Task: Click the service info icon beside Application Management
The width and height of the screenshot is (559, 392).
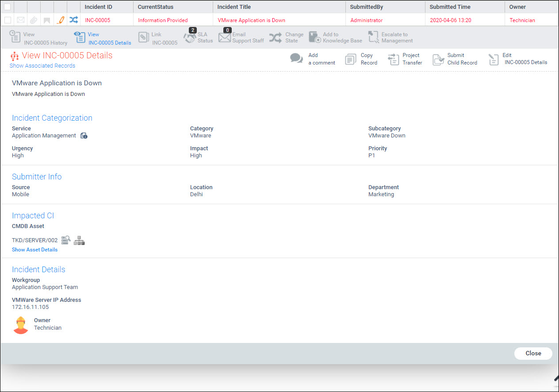Action: coord(84,136)
